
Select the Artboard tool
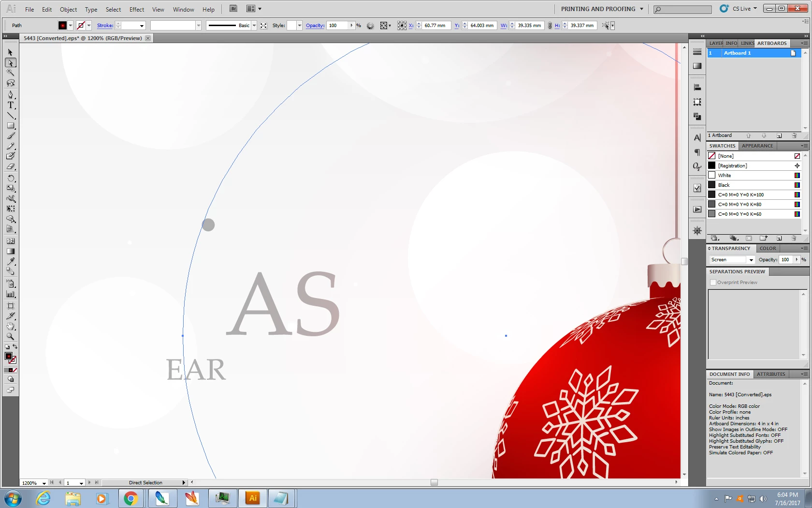(x=10, y=305)
